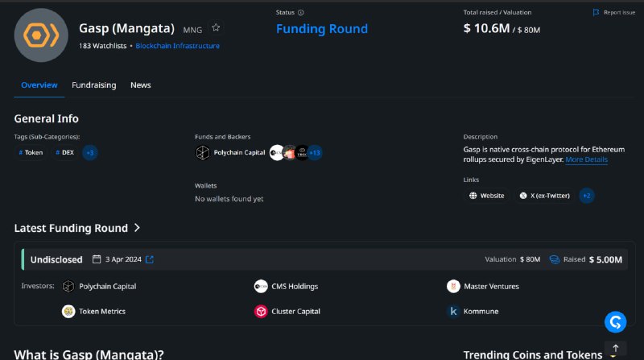Expand the +3 additional tags badge
The width and height of the screenshot is (644, 360).
coord(90,152)
